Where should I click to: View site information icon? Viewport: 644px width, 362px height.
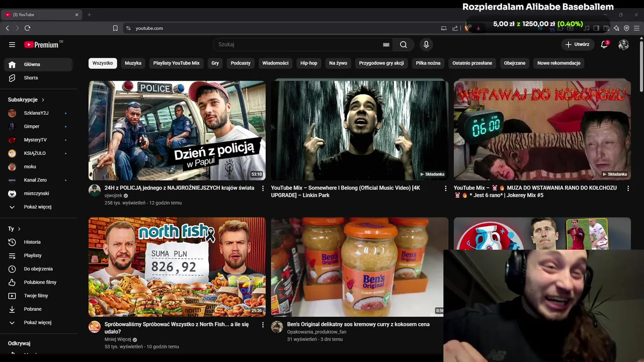coord(128,28)
